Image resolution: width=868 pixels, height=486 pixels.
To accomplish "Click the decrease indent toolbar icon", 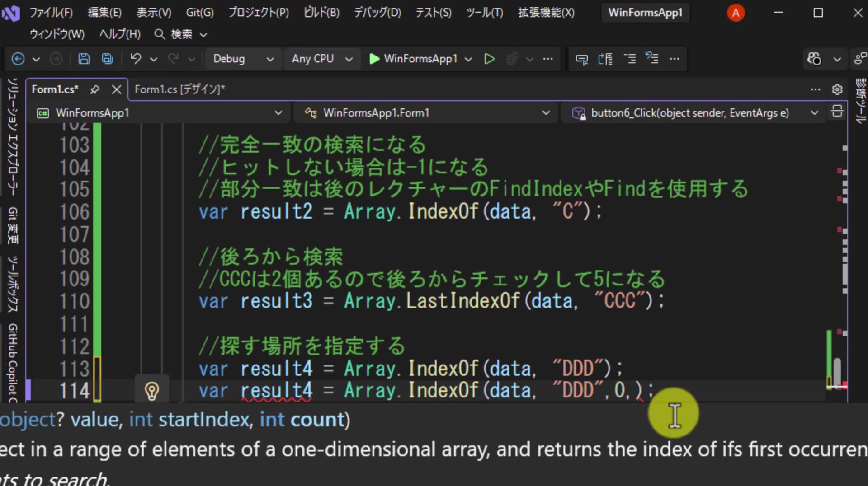I will coord(630,59).
